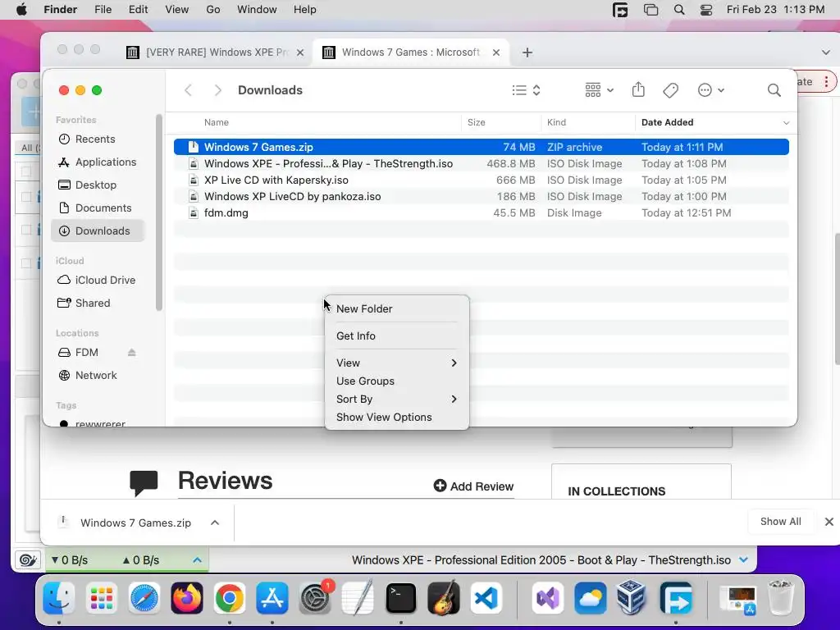840x630 pixels.
Task: Open Trash in the Dock
Action: 781,597
